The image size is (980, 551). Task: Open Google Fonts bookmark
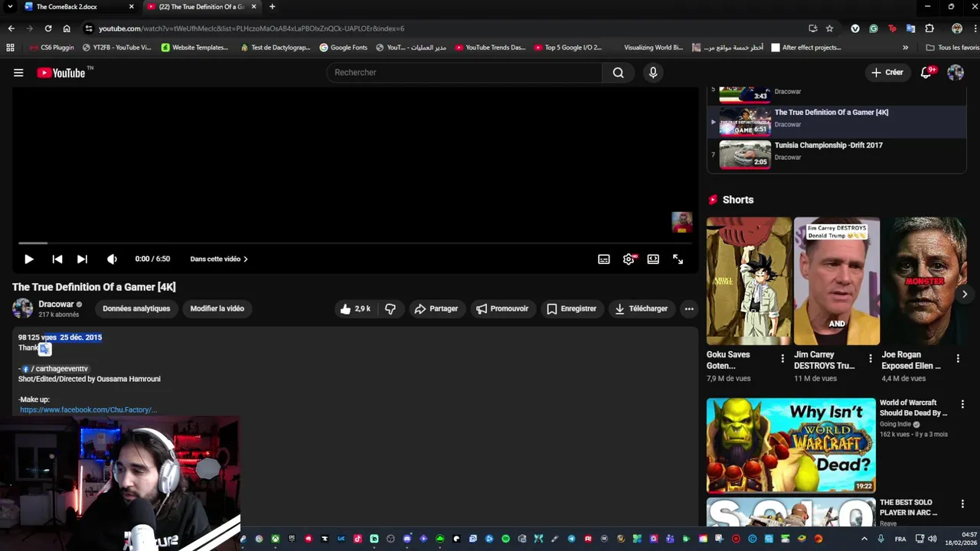pos(343,47)
